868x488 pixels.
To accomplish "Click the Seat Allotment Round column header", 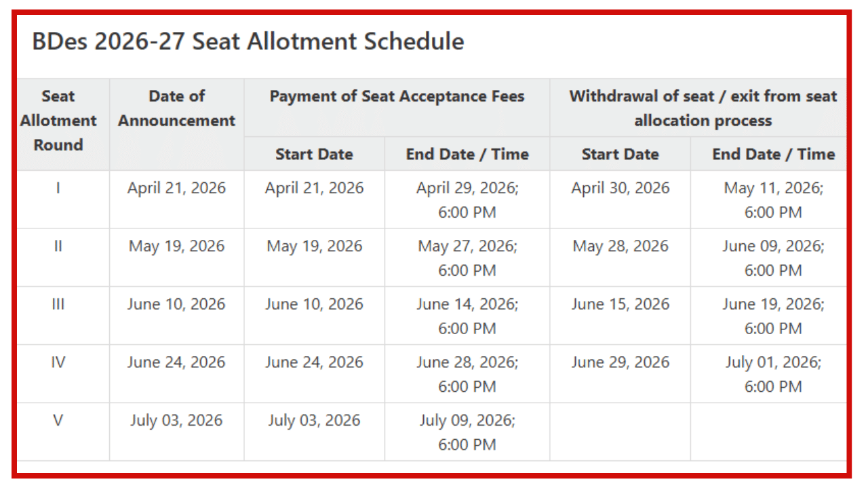I will (58, 121).
